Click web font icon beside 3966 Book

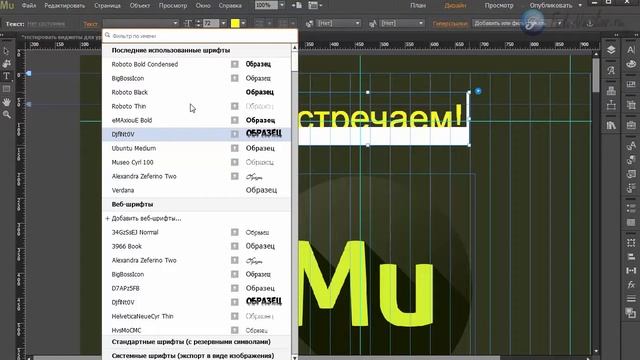[x=234, y=246]
